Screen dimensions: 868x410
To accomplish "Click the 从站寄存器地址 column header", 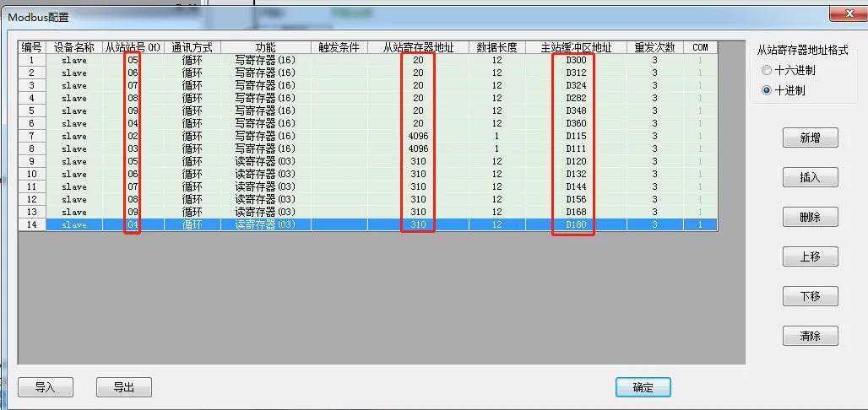I will point(418,47).
